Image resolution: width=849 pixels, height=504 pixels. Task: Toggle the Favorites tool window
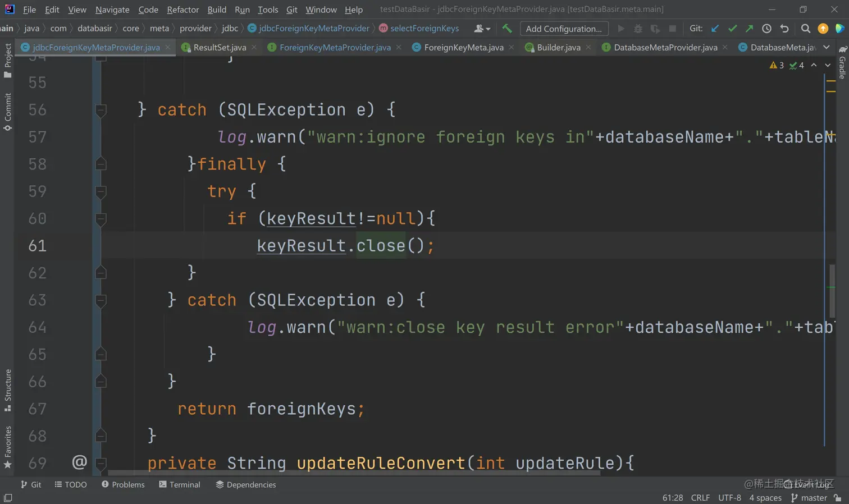pyautogui.click(x=8, y=447)
